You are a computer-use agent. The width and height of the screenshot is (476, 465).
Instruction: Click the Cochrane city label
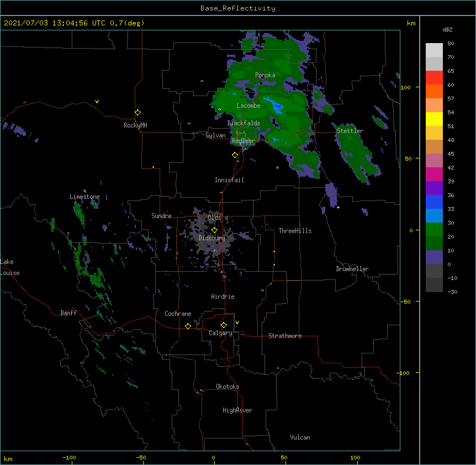tap(178, 314)
